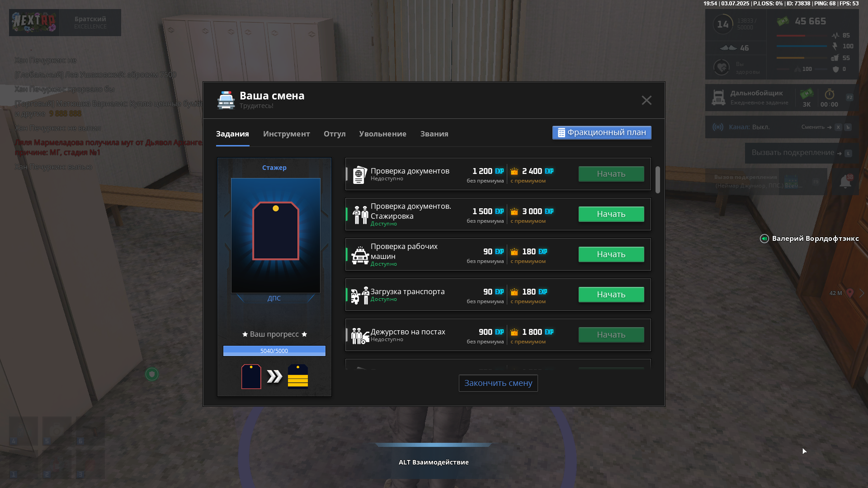Click the 5040/5000 rank progress bar
The height and width of the screenshot is (488, 868).
click(274, 351)
